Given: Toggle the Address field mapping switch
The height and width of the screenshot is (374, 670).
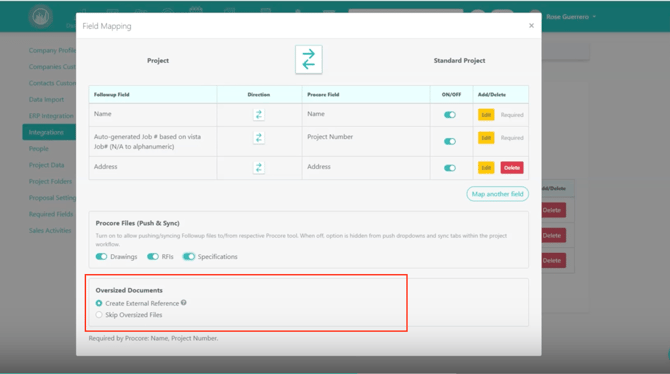Looking at the screenshot, I should (x=450, y=168).
